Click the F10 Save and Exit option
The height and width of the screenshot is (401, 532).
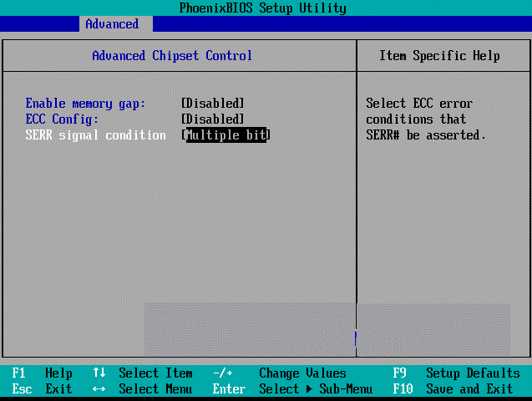pyautogui.click(x=455, y=389)
